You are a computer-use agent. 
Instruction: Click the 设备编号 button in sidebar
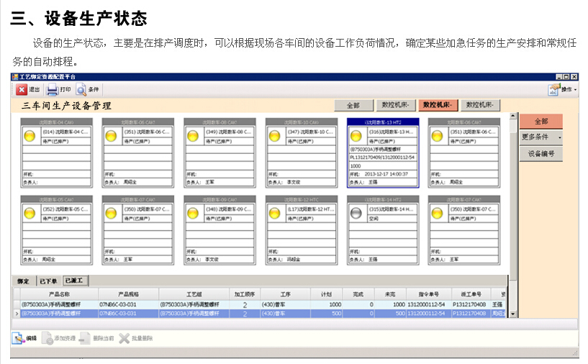click(x=540, y=154)
